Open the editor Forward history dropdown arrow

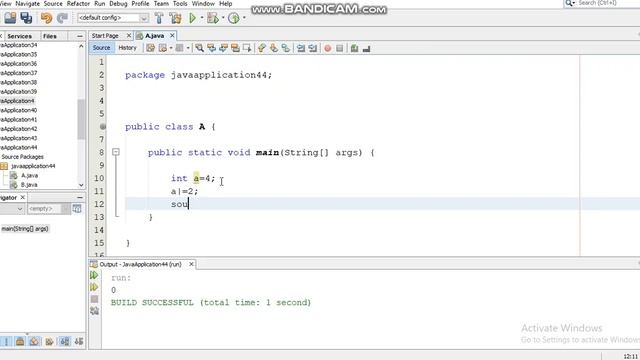pos(188,48)
